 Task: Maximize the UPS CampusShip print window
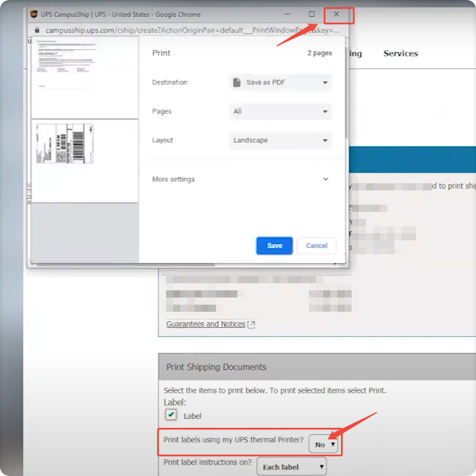pyautogui.click(x=312, y=14)
